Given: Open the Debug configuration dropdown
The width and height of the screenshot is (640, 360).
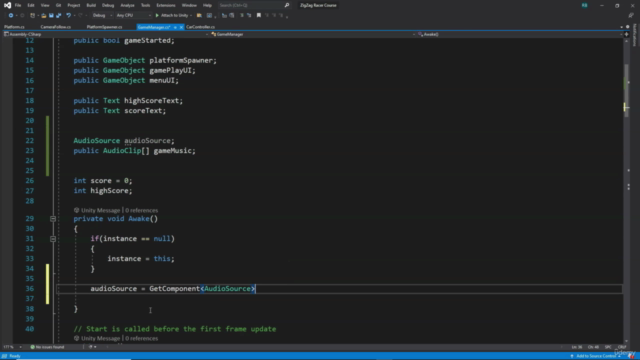Looking at the screenshot, I should 102,16.
